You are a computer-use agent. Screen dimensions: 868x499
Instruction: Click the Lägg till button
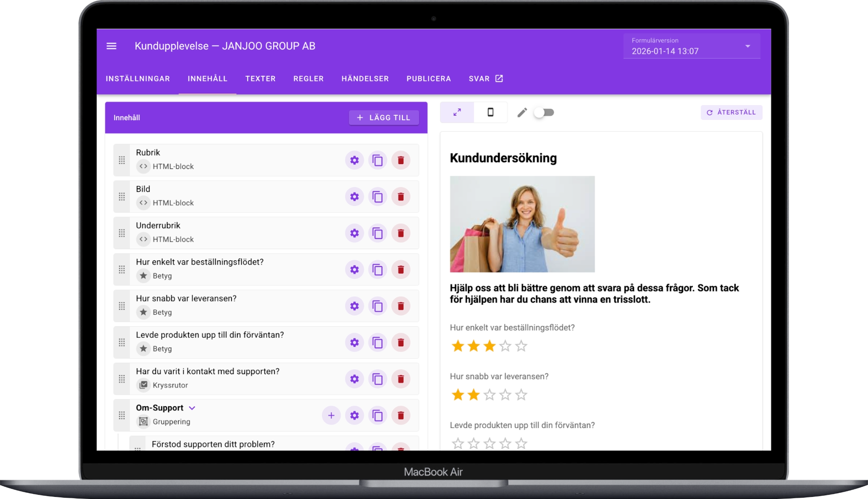(x=384, y=118)
